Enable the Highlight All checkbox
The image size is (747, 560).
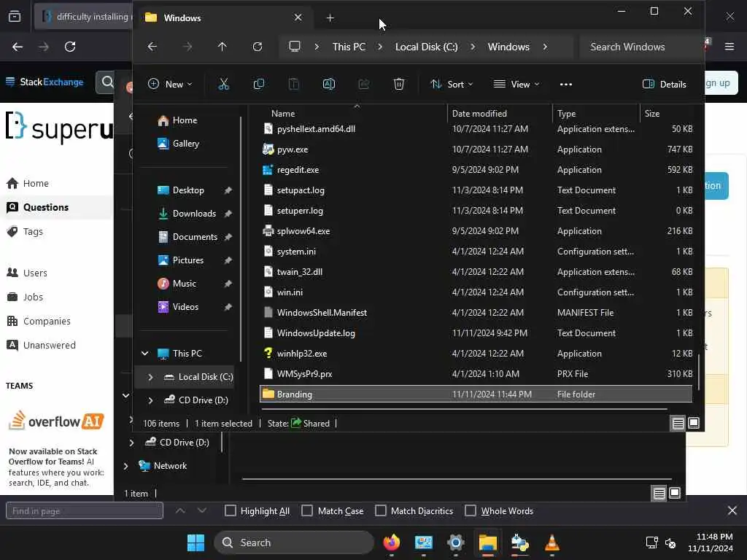tap(230, 510)
